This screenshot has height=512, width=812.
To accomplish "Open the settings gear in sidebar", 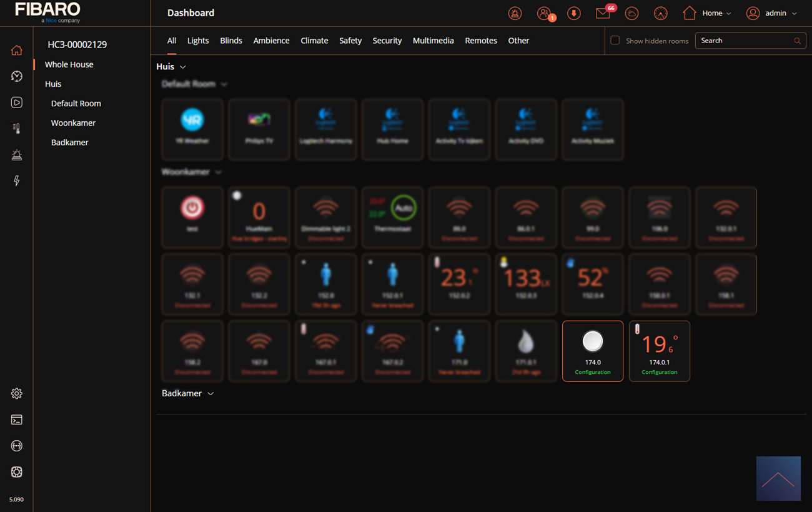I will point(17,394).
